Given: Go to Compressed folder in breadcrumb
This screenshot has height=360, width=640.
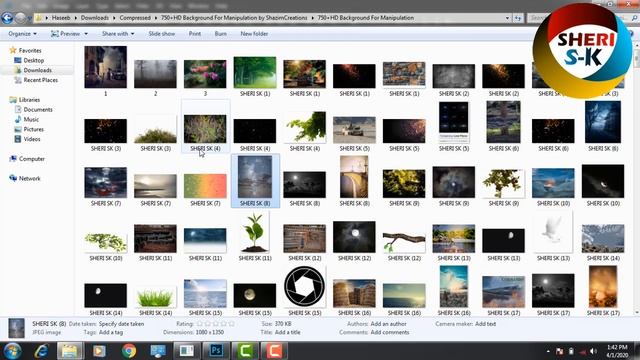Looking at the screenshot, I should [135, 18].
